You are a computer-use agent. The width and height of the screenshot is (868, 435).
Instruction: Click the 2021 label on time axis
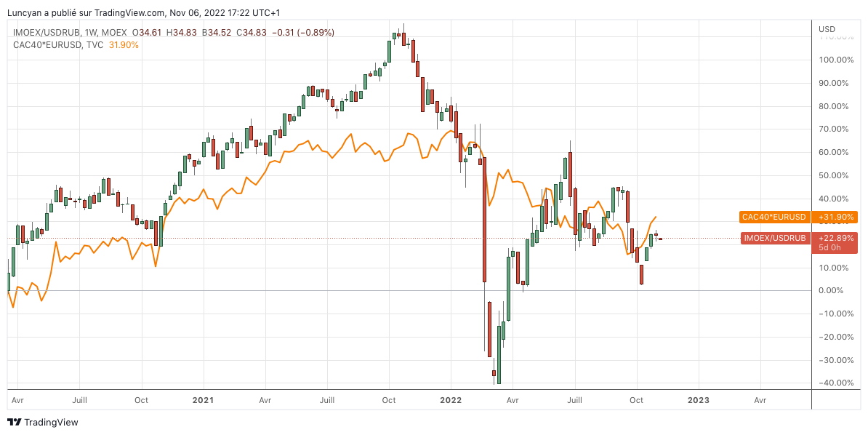click(x=203, y=400)
